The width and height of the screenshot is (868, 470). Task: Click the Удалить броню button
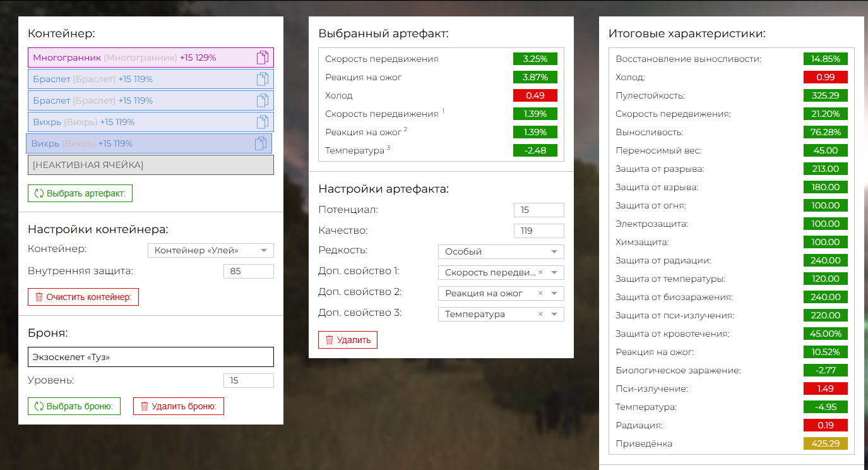coord(179,406)
